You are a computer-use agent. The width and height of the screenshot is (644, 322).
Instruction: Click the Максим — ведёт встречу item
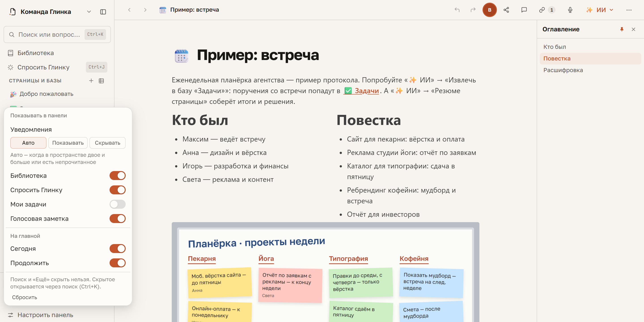click(224, 139)
